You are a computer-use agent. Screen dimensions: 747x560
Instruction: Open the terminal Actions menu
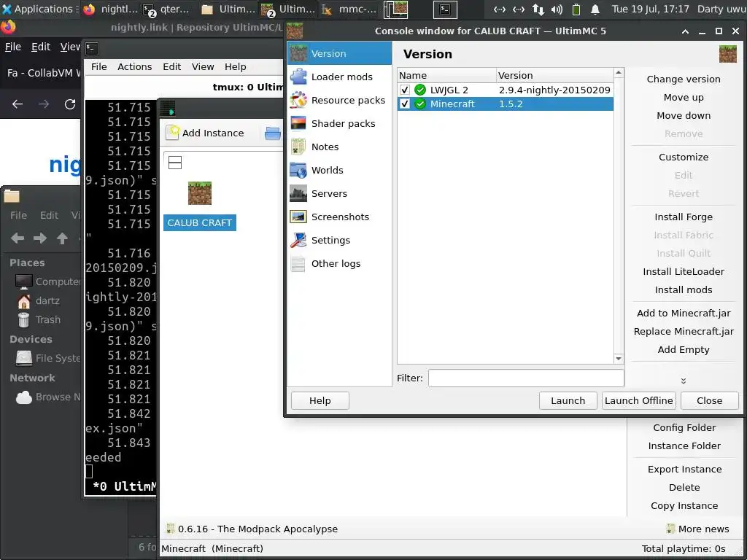coord(135,66)
